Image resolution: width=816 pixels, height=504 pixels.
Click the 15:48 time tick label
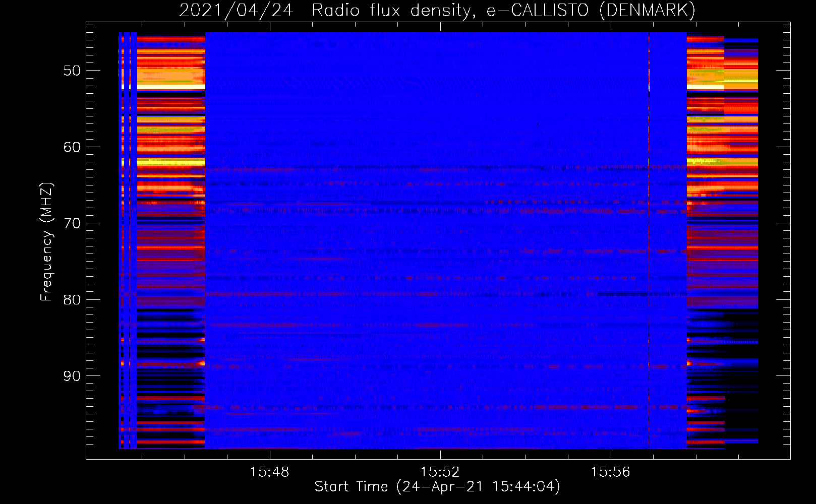pyautogui.click(x=269, y=472)
